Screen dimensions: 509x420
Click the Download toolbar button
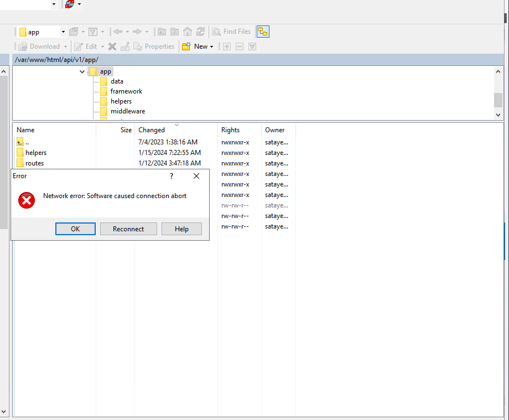point(39,46)
